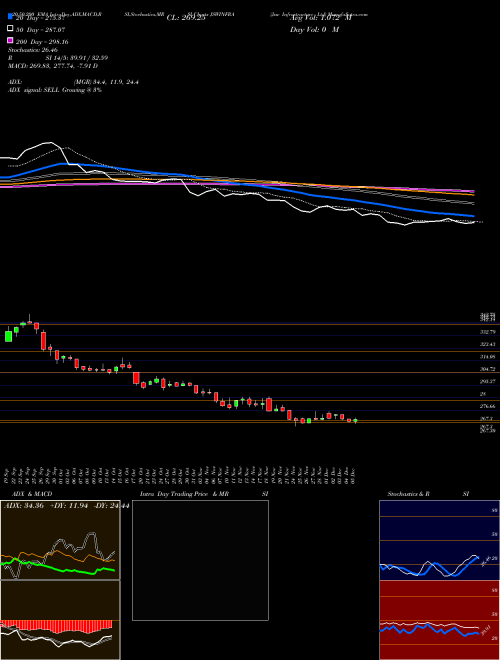Click the 'ADX: 34.86 +DY: 11.94' header
This screenshot has width=500, height=660.
[46, 505]
